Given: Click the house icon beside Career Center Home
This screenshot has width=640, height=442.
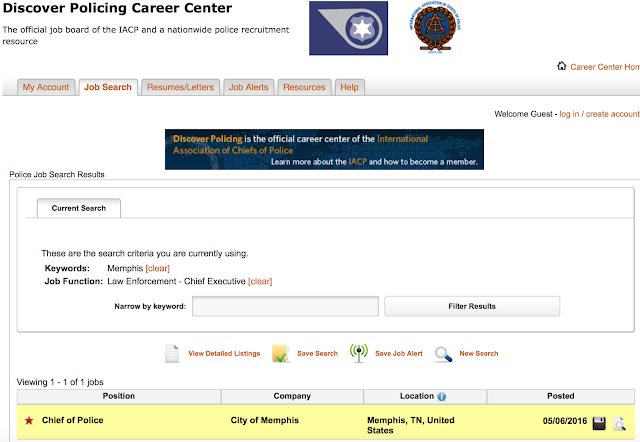Looking at the screenshot, I should tap(562, 66).
